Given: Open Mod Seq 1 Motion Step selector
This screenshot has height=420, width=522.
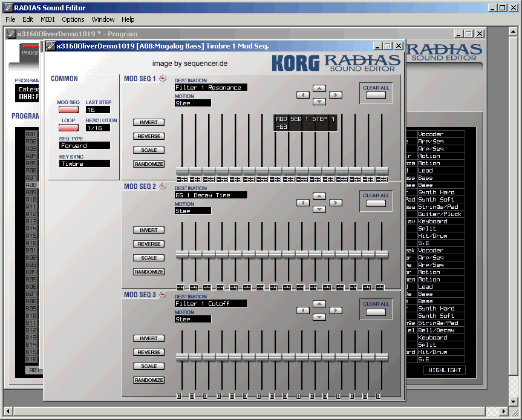Looking at the screenshot, I should pos(193,103).
